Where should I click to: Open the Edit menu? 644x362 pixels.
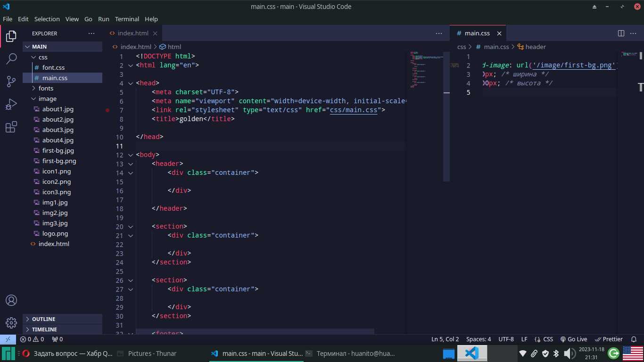(x=23, y=19)
